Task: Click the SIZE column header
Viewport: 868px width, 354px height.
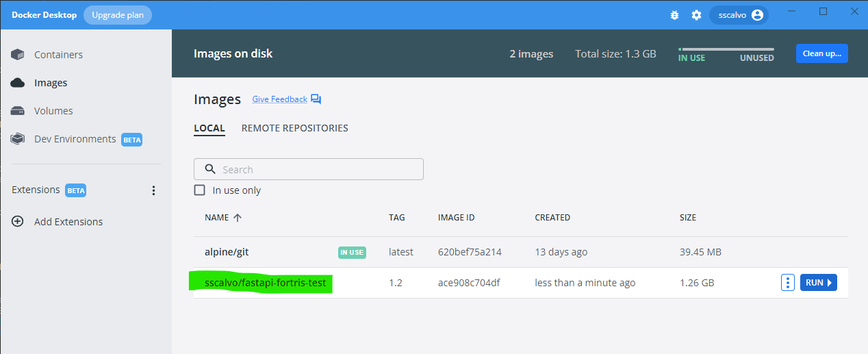Action: (x=688, y=218)
